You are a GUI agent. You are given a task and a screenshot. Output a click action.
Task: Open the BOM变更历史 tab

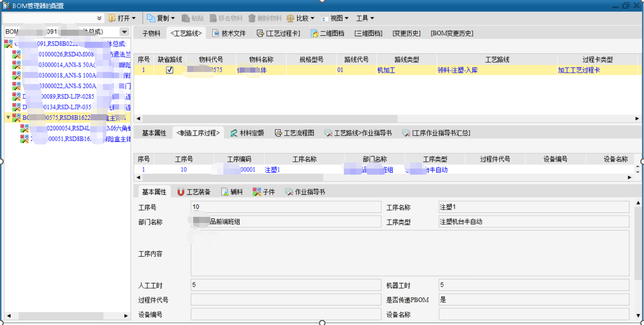[451, 33]
